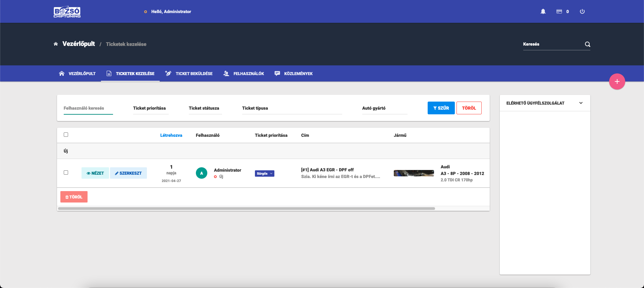Click the Szerkeszt edit button

pos(128,173)
